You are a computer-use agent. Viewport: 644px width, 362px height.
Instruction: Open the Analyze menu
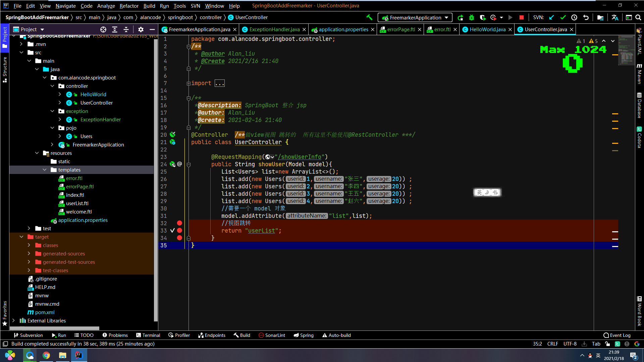(106, 6)
